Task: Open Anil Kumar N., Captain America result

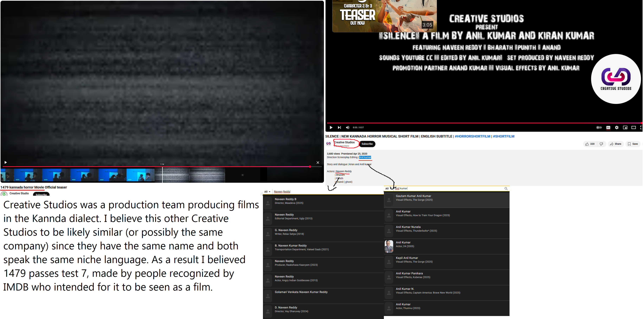Action: coord(446,293)
